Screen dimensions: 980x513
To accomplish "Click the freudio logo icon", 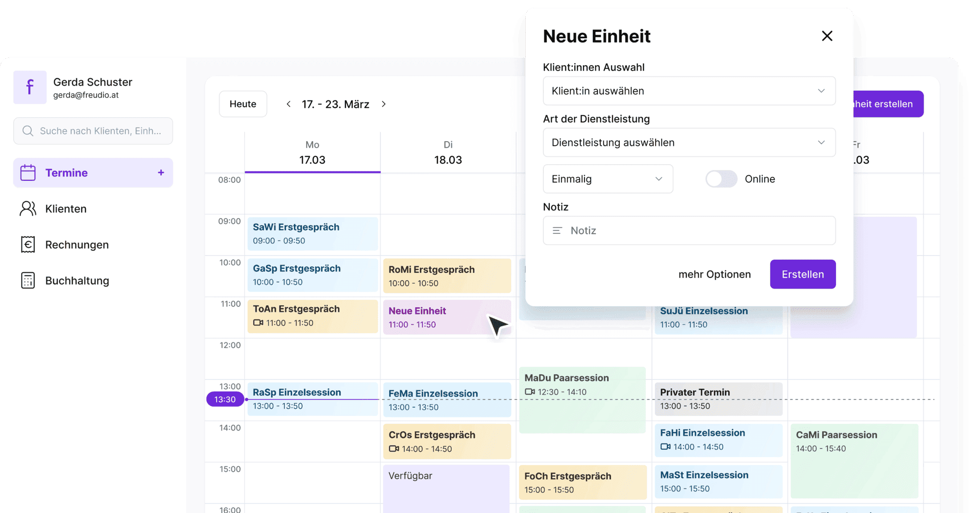I will pyautogui.click(x=30, y=87).
